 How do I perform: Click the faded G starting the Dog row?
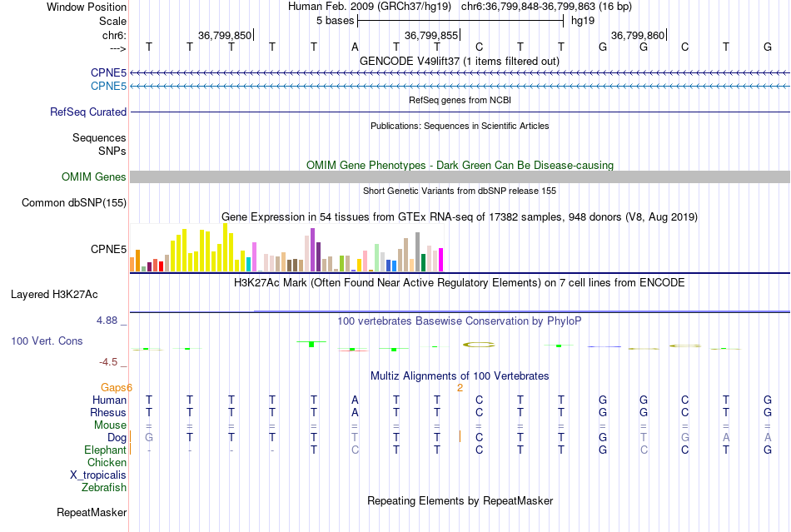coord(149,438)
